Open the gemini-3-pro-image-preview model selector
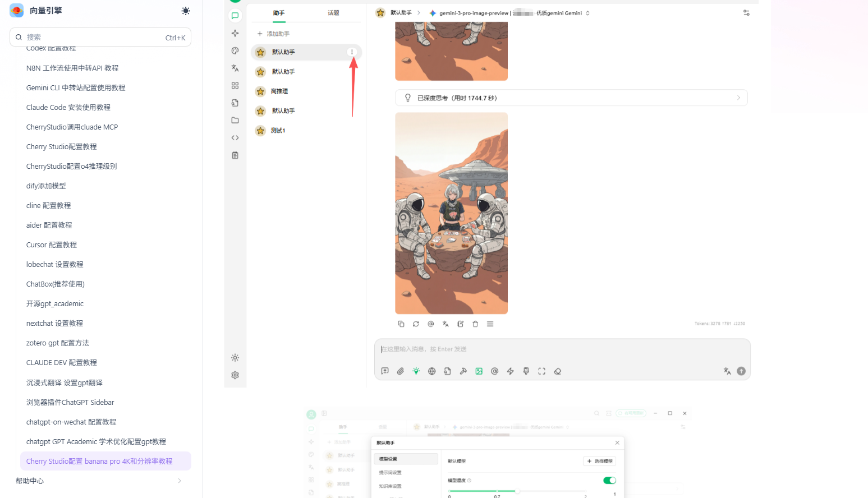The height and width of the screenshot is (498, 868). click(509, 13)
